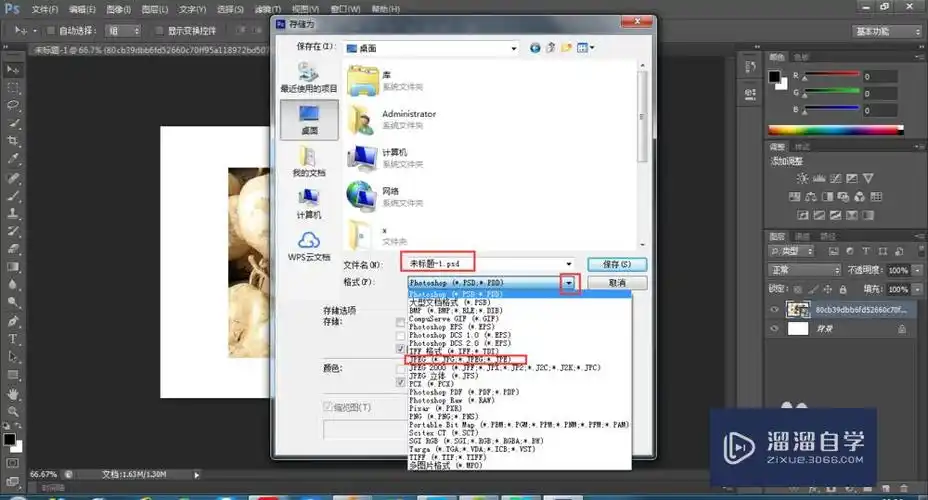Open 我的文档 in dialog sidebar
Image resolution: width=928 pixels, height=500 pixels.
[309, 162]
